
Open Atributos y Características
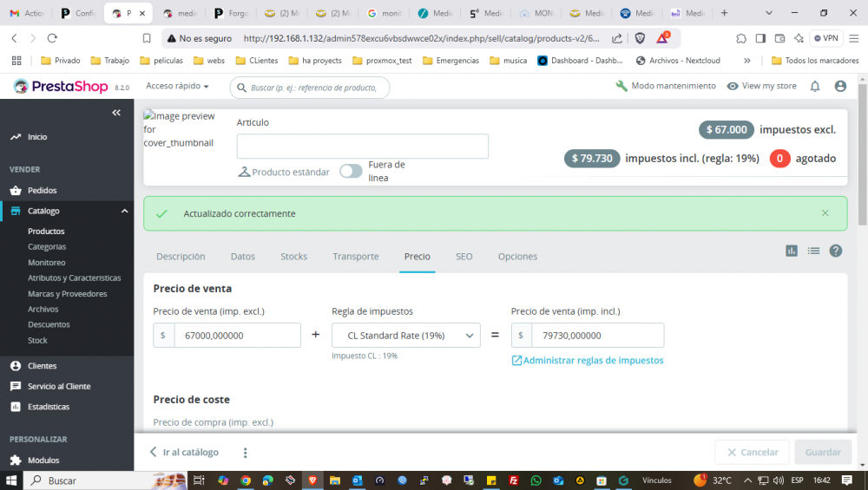point(74,278)
